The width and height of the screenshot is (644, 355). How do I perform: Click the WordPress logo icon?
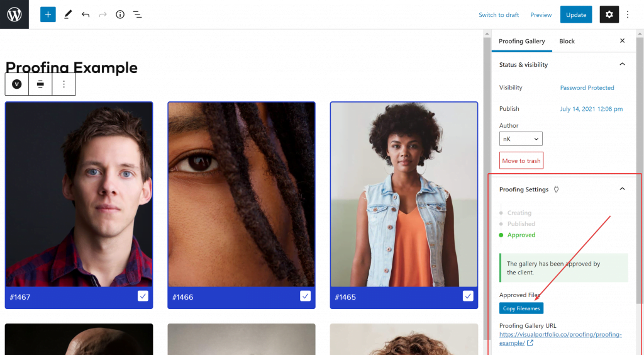coord(14,14)
